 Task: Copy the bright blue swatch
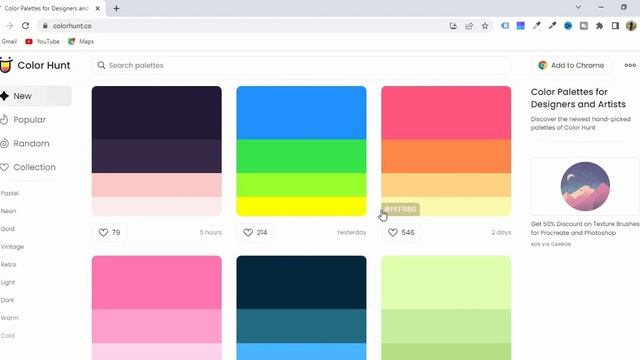(301, 113)
